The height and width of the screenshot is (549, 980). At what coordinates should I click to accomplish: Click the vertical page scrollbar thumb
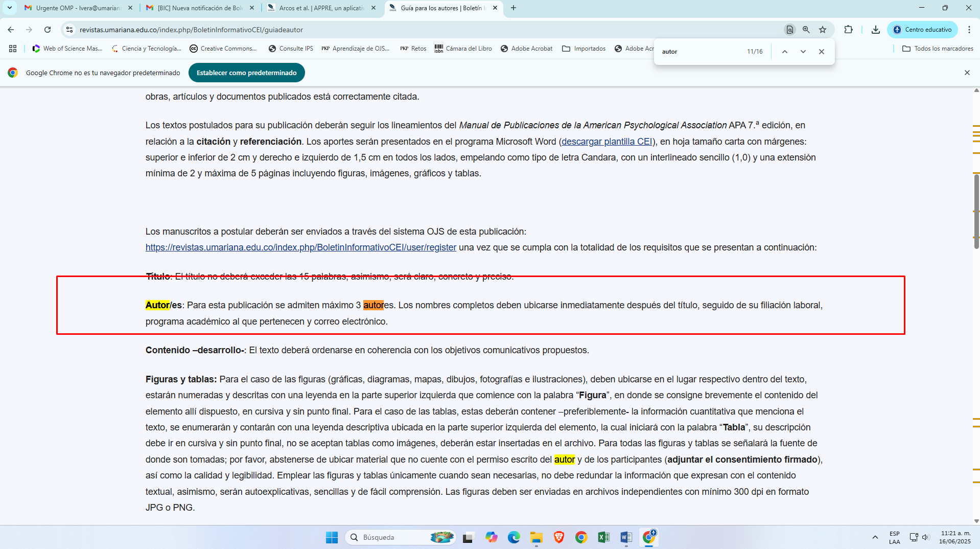click(976, 211)
